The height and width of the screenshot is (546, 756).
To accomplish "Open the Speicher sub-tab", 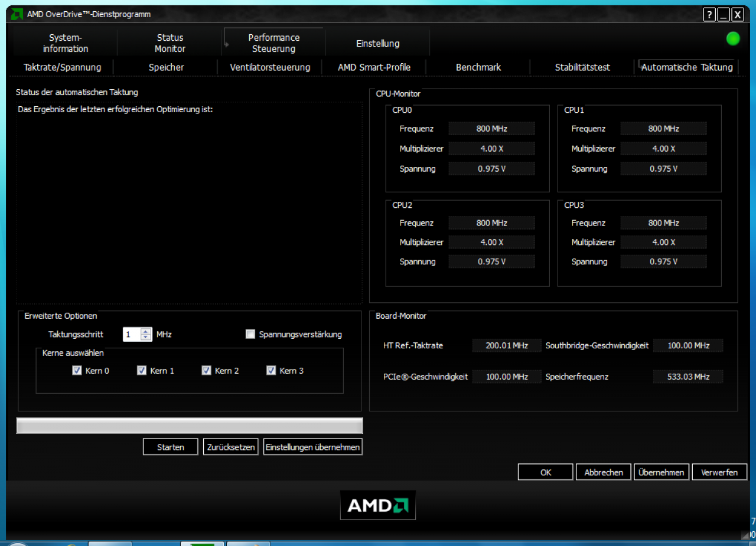I will pyautogui.click(x=166, y=67).
